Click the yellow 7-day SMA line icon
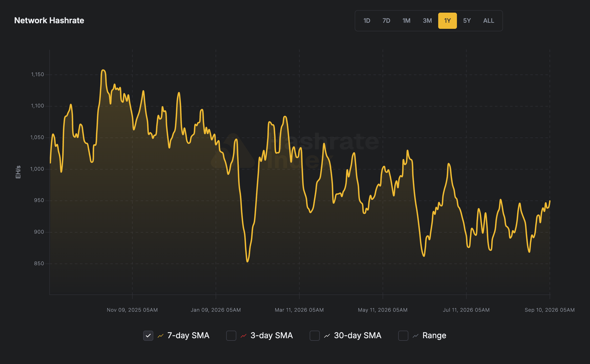Image resolution: width=590 pixels, height=364 pixels. 161,336
